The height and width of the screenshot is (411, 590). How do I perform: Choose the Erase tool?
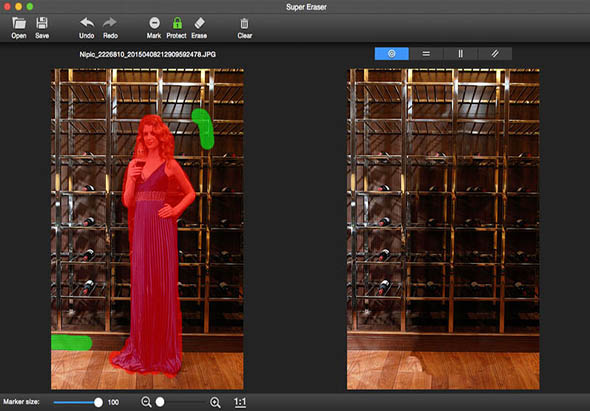coord(199,28)
